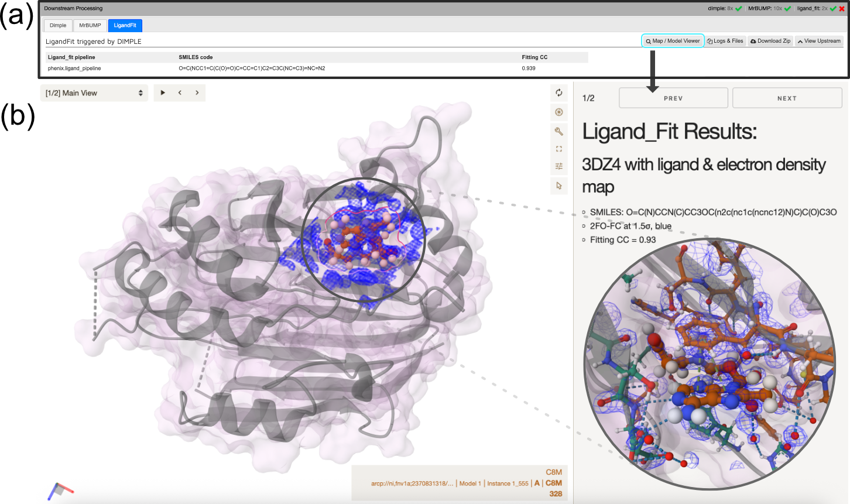Click the axis orientation gizmo
This screenshot has height=504, width=850.
coord(60,491)
